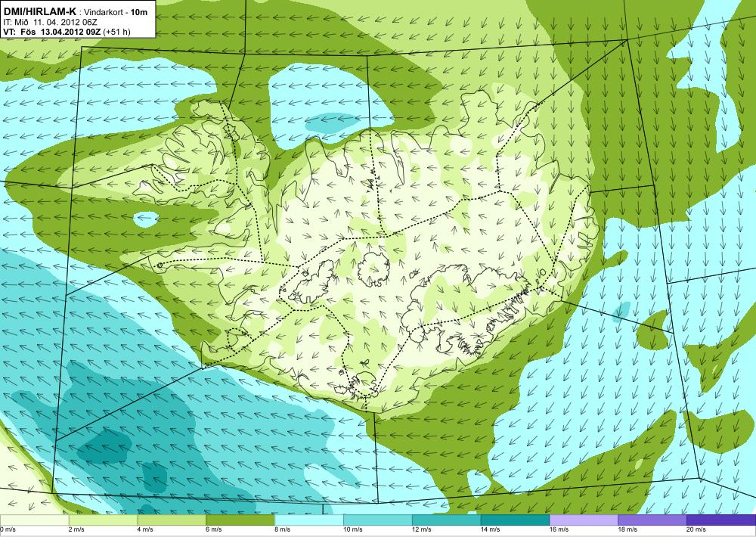Viewport: 756px width, 537px height.
Task: Select the 'IT: Mið 11. 04. 2012 06Z' line
Action: [x=50, y=22]
